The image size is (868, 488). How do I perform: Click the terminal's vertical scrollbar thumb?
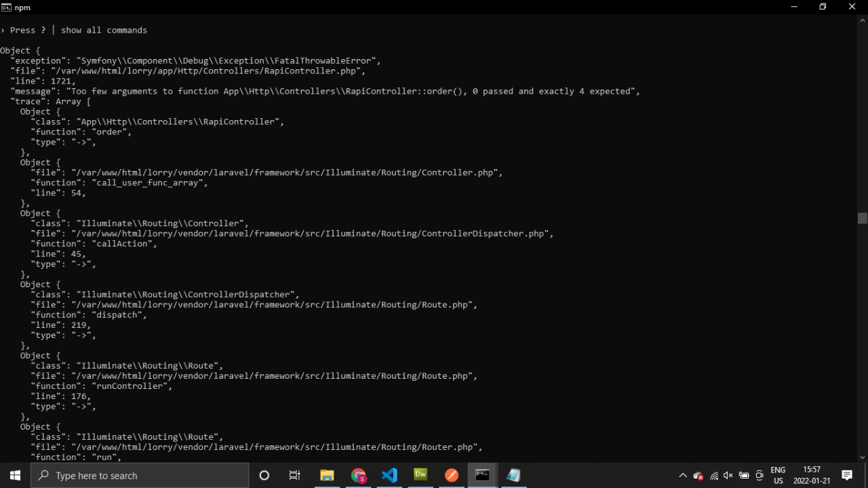[863, 218]
